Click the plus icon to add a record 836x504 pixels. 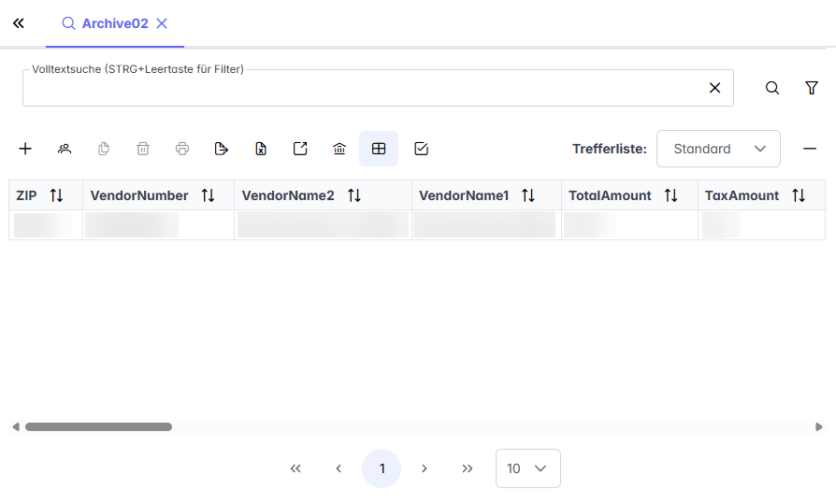click(25, 149)
